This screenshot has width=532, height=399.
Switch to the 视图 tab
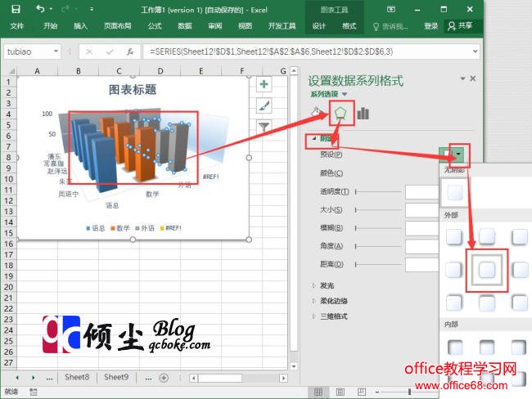click(245, 26)
